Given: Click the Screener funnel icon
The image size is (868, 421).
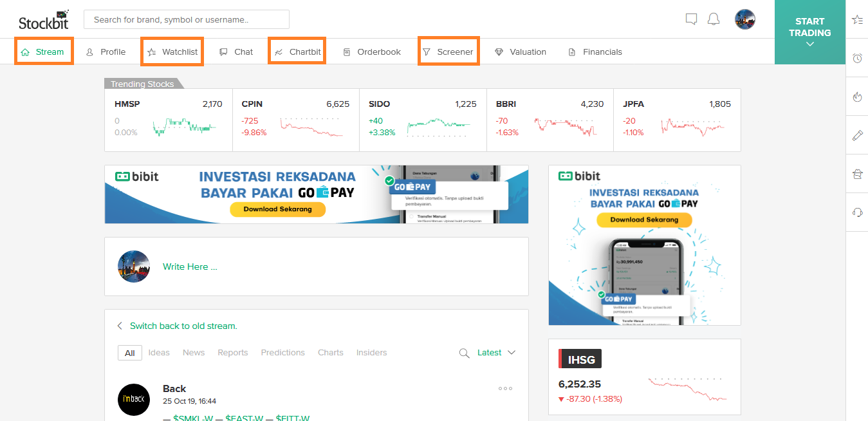Looking at the screenshot, I should (426, 52).
